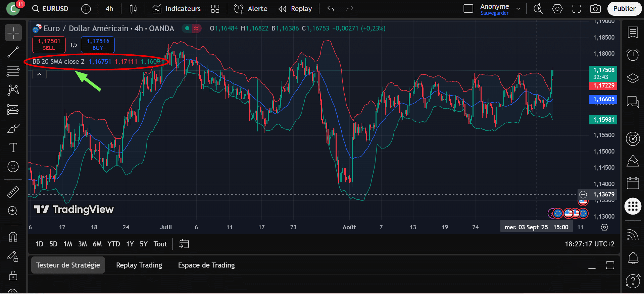Viewport: 644px width, 294px height.
Task: Expand the Anonyme layout dropdown arrow
Action: 518,9
